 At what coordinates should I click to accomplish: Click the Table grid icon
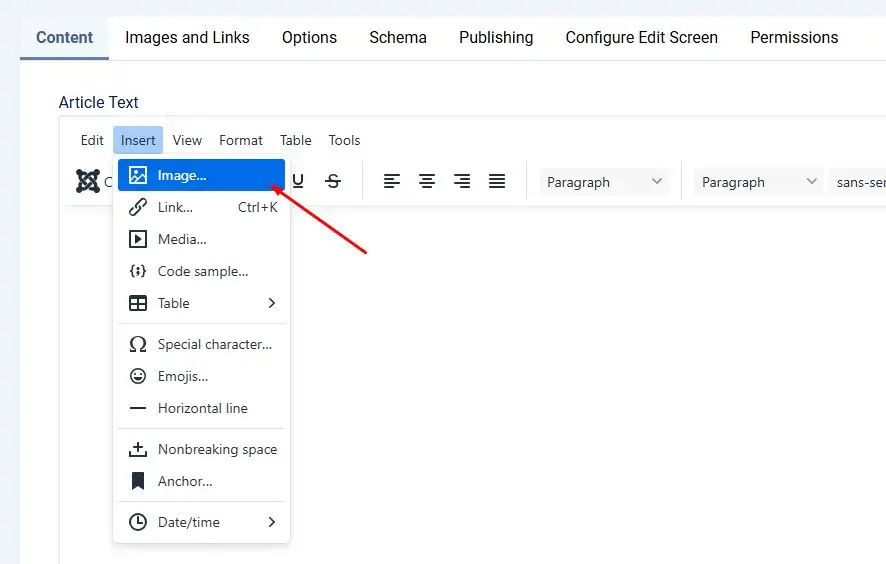[138, 303]
